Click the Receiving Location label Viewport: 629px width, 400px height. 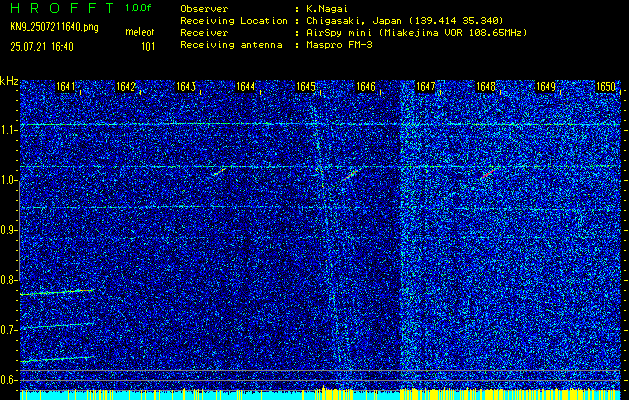[234, 21]
